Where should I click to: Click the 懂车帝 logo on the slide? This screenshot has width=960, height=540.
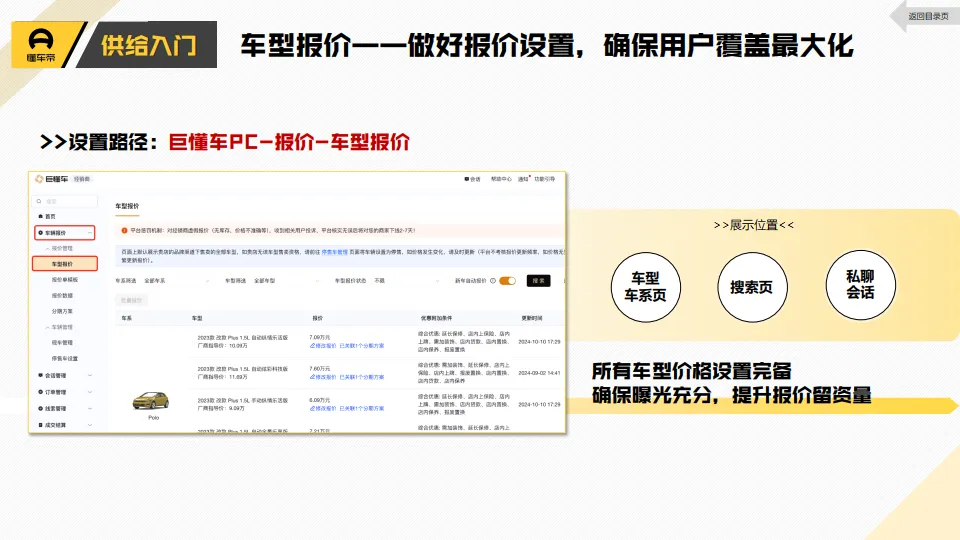point(41,45)
